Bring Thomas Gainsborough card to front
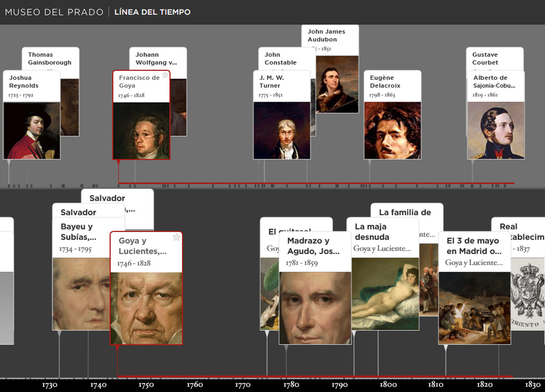 point(49,59)
